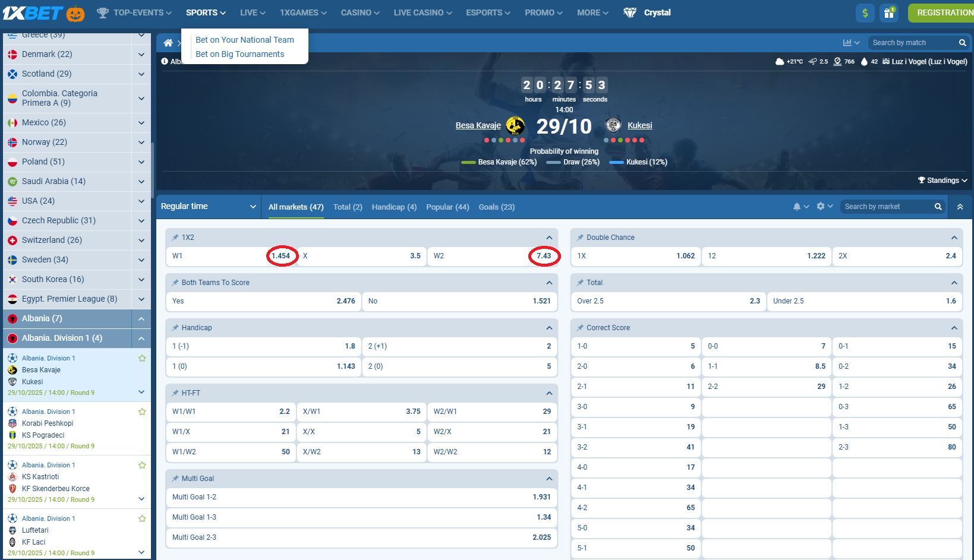Click inside the Search by match field
This screenshot has height=560, width=974.
(909, 42)
